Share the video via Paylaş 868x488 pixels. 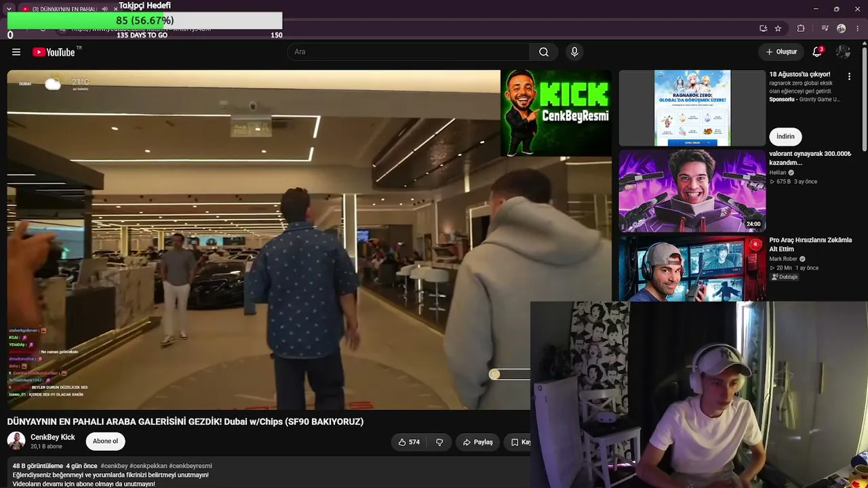coord(478,442)
